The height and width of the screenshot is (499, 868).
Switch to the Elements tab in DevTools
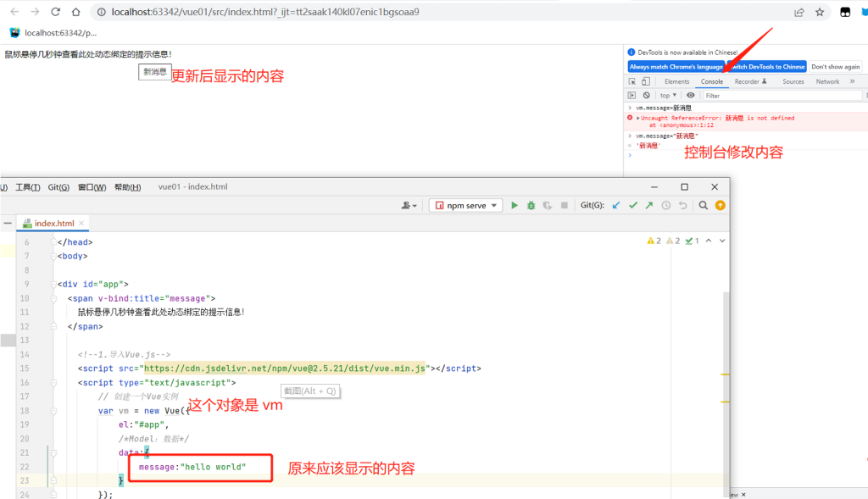[x=676, y=81]
